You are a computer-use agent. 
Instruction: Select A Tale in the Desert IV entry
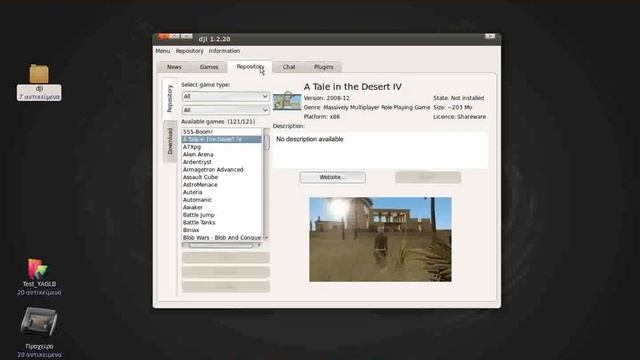222,139
